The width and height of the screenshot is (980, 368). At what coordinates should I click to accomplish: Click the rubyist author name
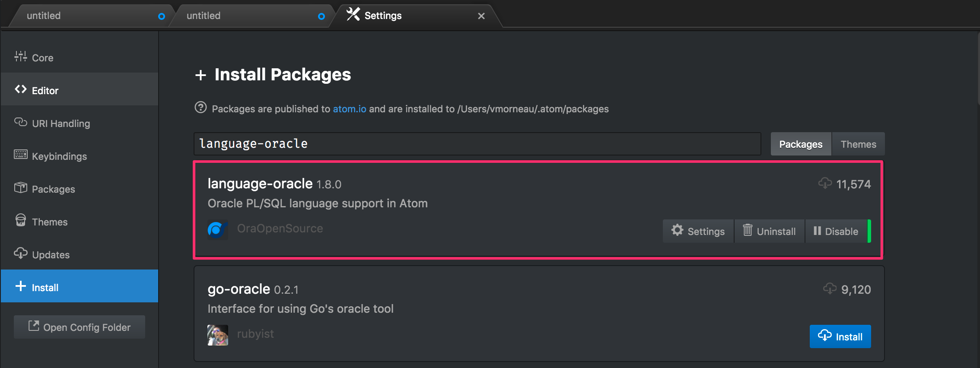255,334
